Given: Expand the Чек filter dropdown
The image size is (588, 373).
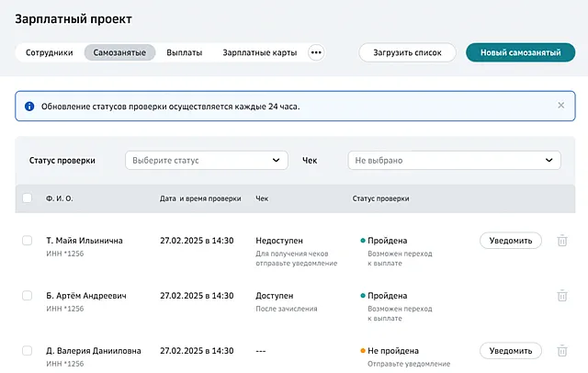Looking at the screenshot, I should coord(454,161).
